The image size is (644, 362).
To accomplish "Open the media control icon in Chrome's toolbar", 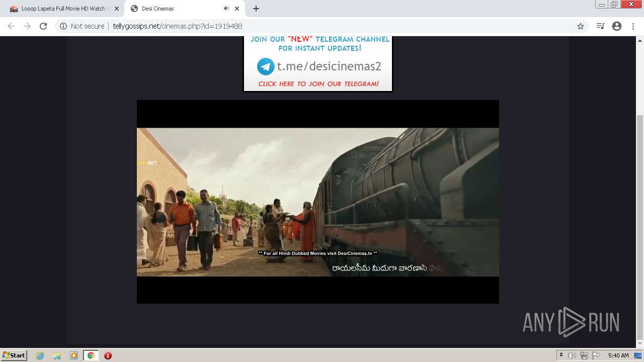I will (600, 26).
